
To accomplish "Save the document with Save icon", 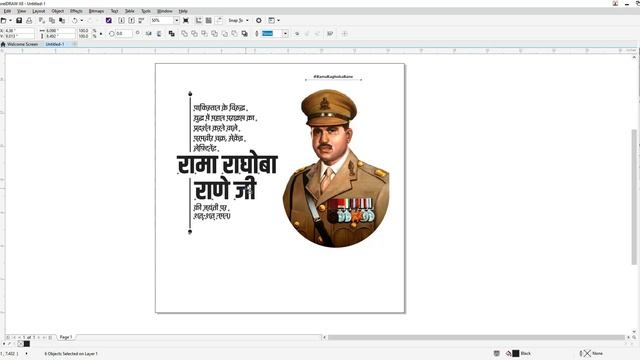I will click(x=19, y=20).
